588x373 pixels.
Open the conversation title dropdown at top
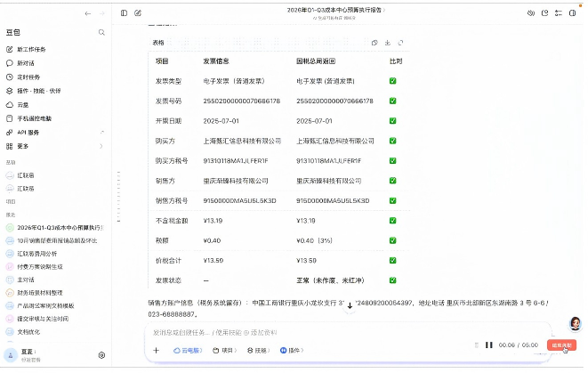336,10
